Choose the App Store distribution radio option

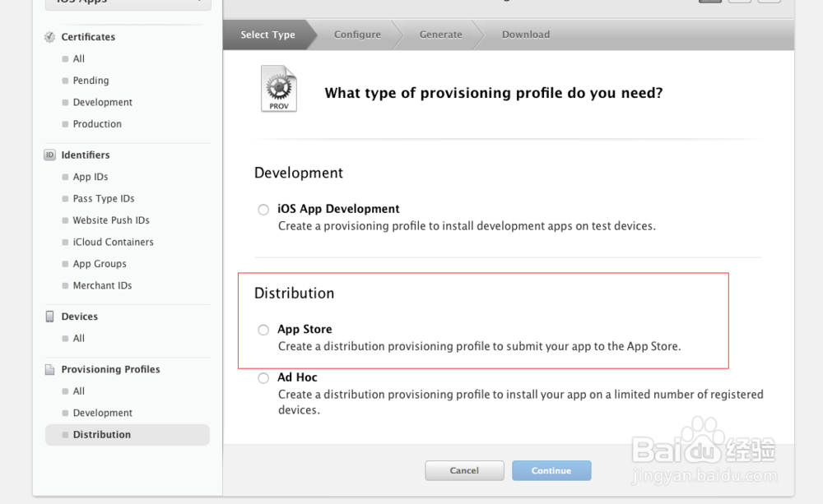pyautogui.click(x=263, y=330)
